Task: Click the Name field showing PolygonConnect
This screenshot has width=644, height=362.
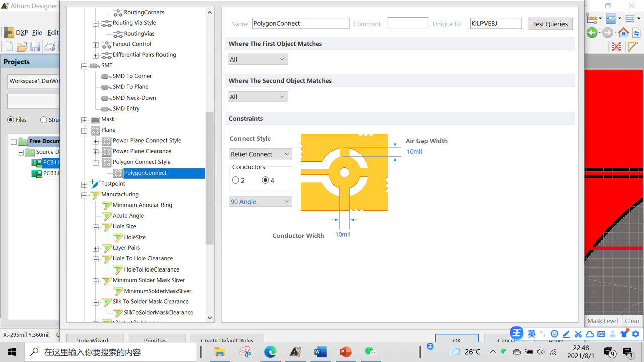Action: (300, 23)
